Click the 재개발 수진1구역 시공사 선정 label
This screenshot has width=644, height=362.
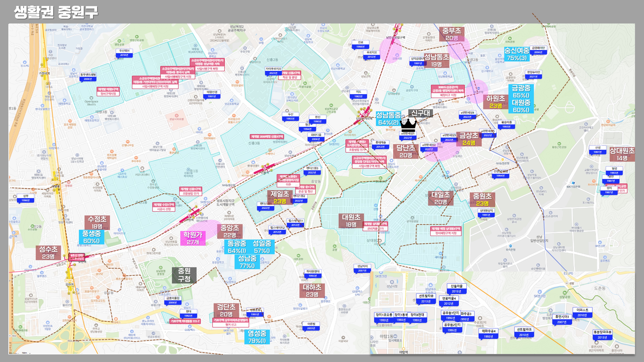[164, 207]
